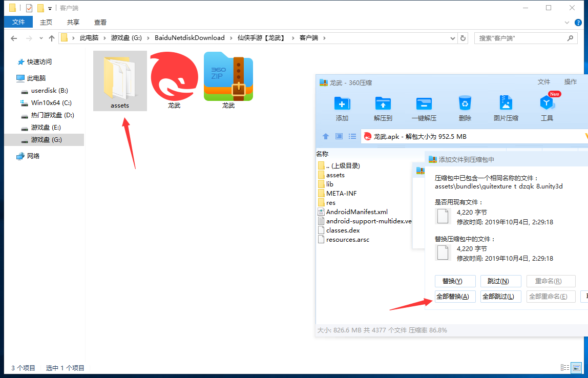This screenshot has height=378, width=588.
Task: Open Quick Access Toolbar customize dropdown
Action: tap(50, 8)
